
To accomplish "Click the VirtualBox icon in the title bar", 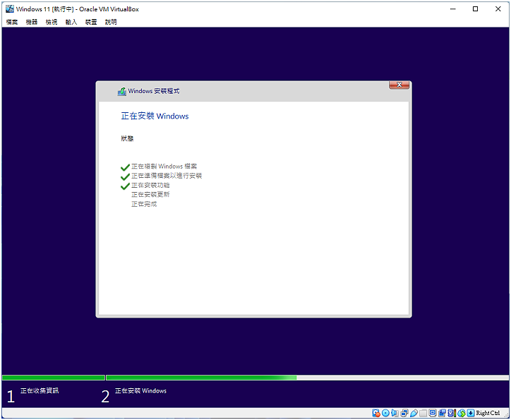I will point(10,8).
